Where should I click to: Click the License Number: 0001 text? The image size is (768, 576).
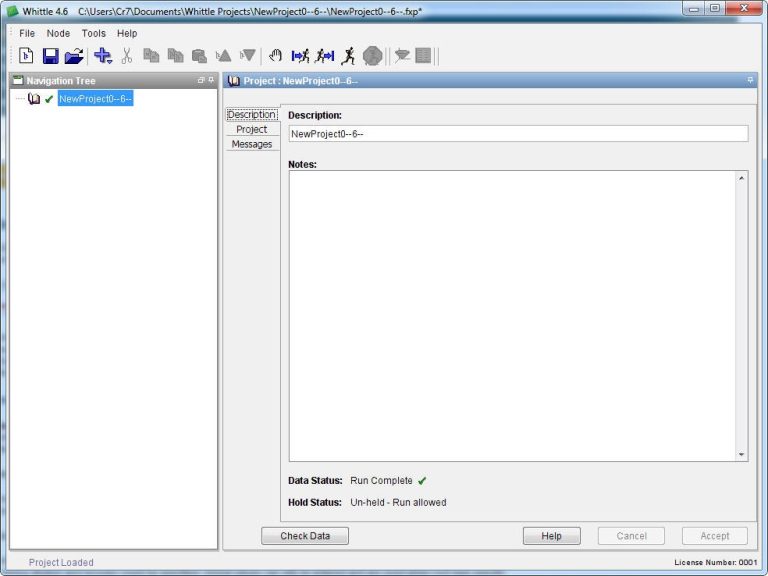click(716, 562)
